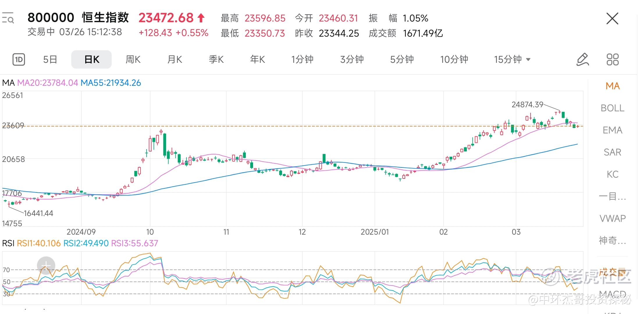The image size is (644, 314).
Task: Select the 周K weekly candlestick tab
Action: click(x=133, y=60)
